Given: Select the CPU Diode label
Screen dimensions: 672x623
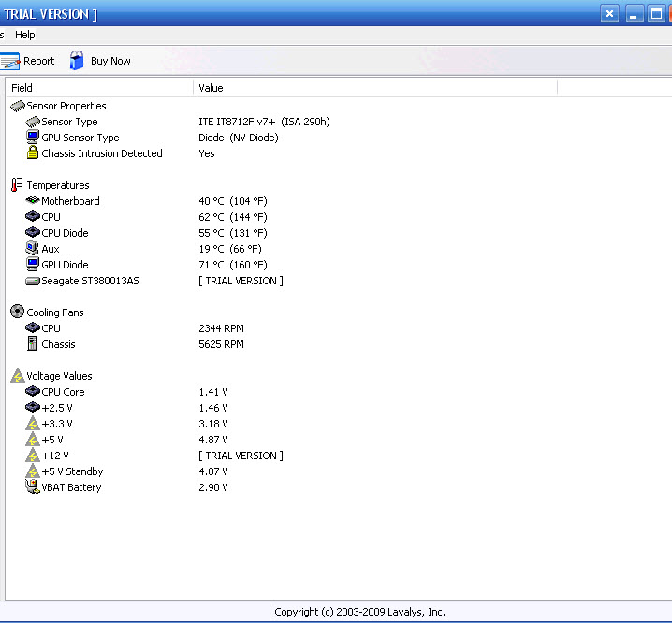Looking at the screenshot, I should 65,233.
